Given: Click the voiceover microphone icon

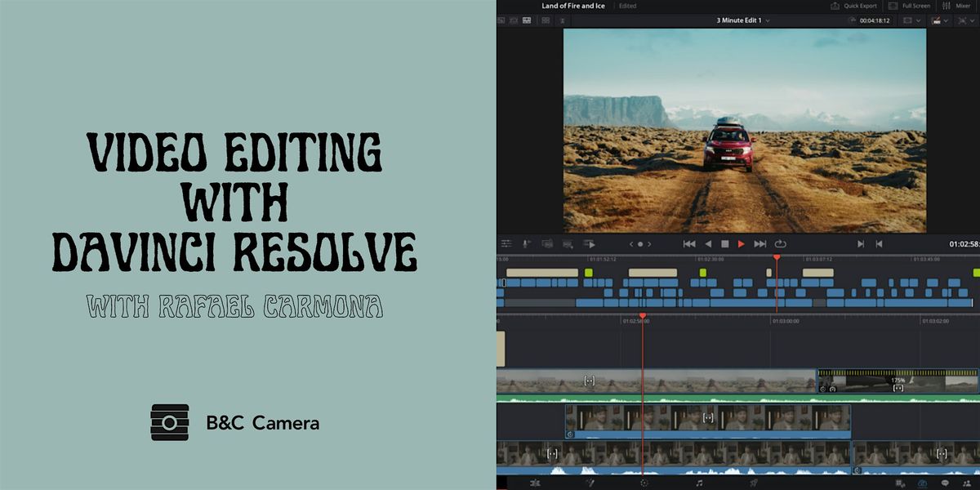Looking at the screenshot, I should (x=527, y=243).
